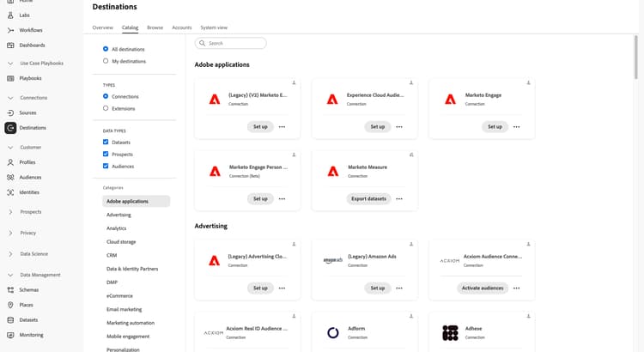644x352 pixels.
Task: Select the Cloud storage category
Action: [121, 242]
